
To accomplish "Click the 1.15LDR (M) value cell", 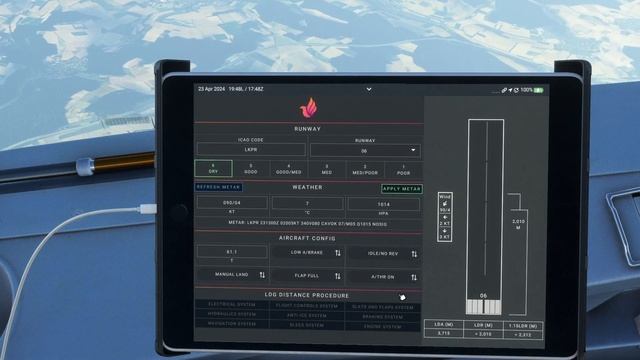I will [523, 335].
